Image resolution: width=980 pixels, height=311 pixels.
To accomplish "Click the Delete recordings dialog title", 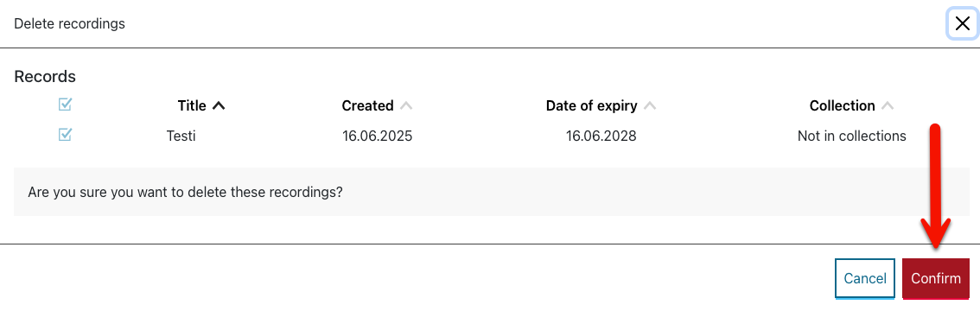I will pyautogui.click(x=69, y=23).
